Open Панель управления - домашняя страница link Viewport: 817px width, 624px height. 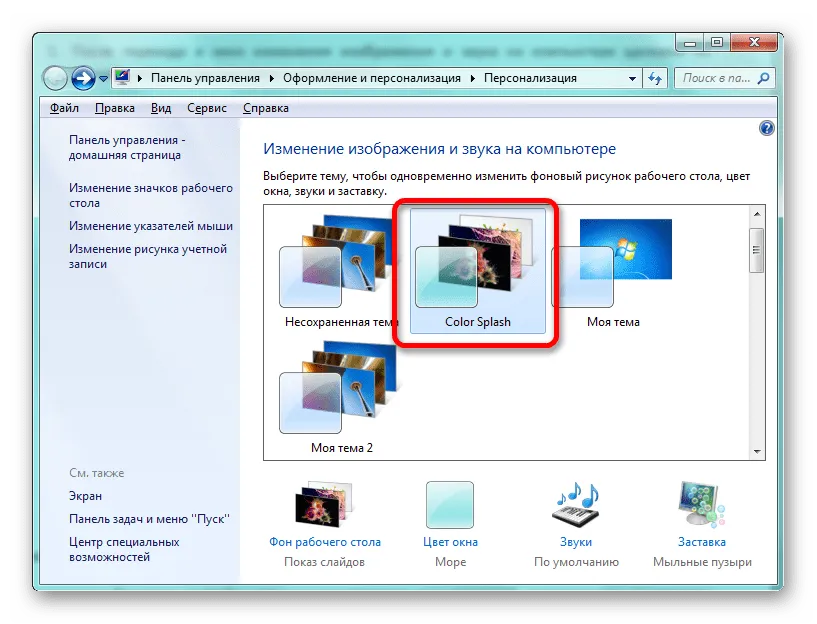(127, 147)
